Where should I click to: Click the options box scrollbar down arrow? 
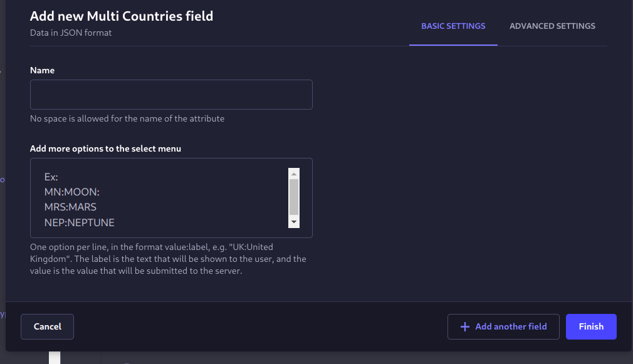pyautogui.click(x=293, y=222)
